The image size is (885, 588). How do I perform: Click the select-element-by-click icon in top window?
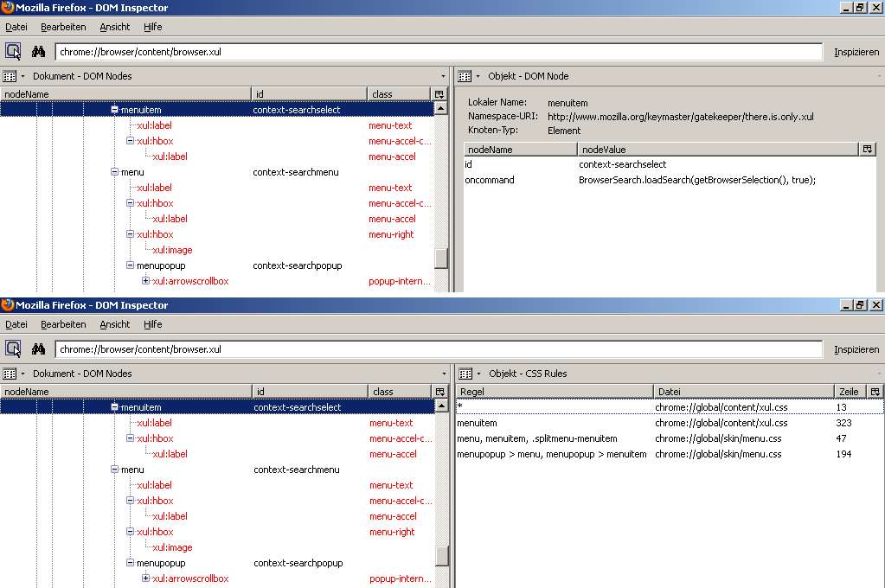pyautogui.click(x=13, y=51)
